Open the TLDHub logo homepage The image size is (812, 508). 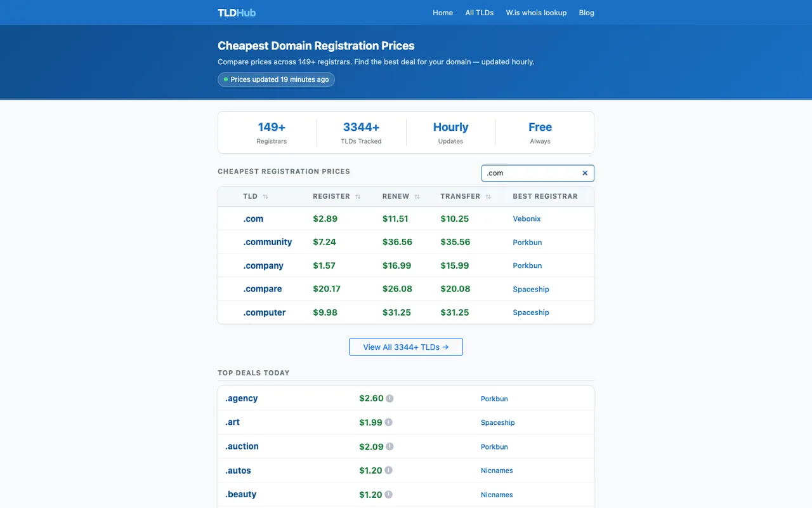[237, 13]
